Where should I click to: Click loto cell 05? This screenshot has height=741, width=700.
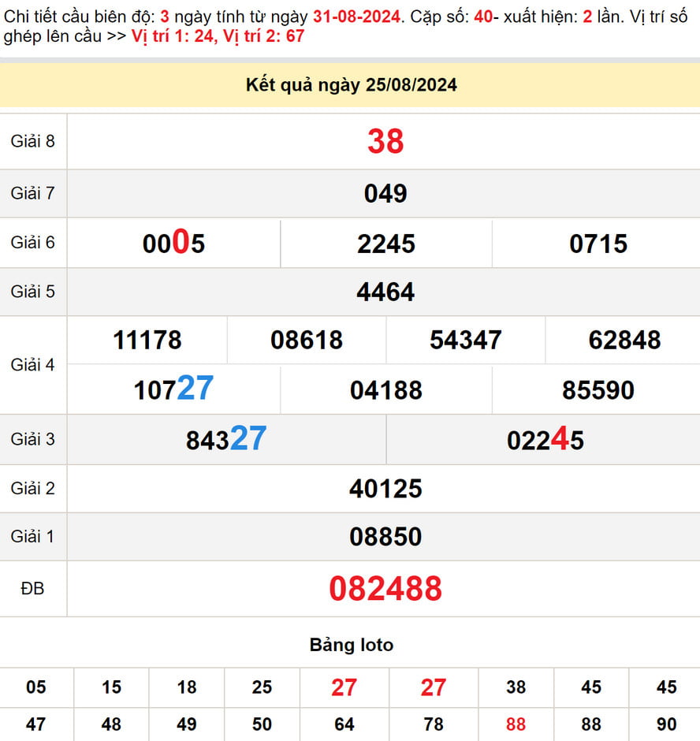click(x=36, y=687)
